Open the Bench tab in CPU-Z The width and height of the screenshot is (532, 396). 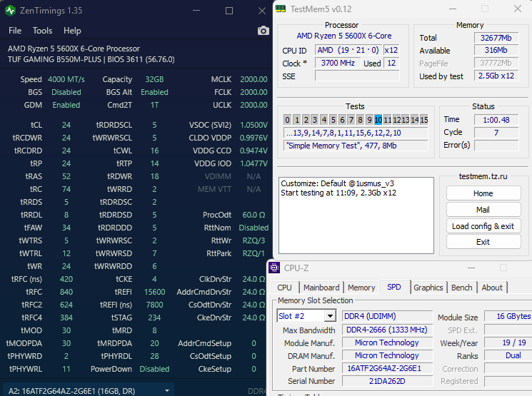(x=462, y=288)
